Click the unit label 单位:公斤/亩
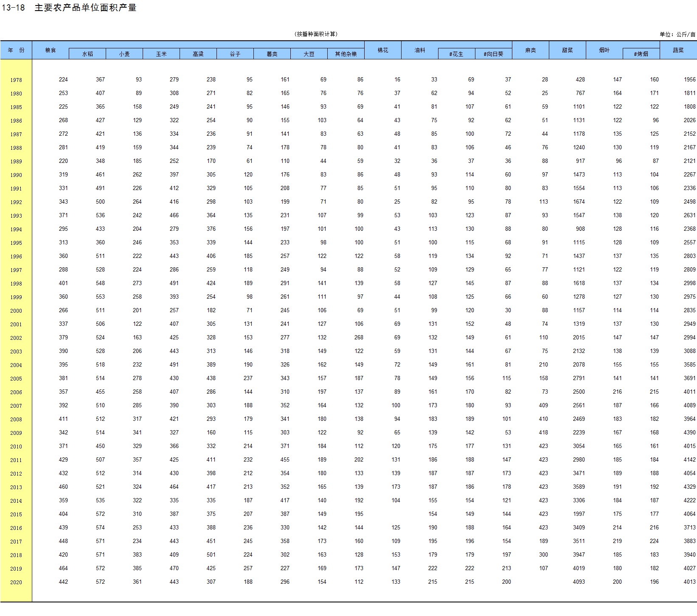 tap(678, 34)
